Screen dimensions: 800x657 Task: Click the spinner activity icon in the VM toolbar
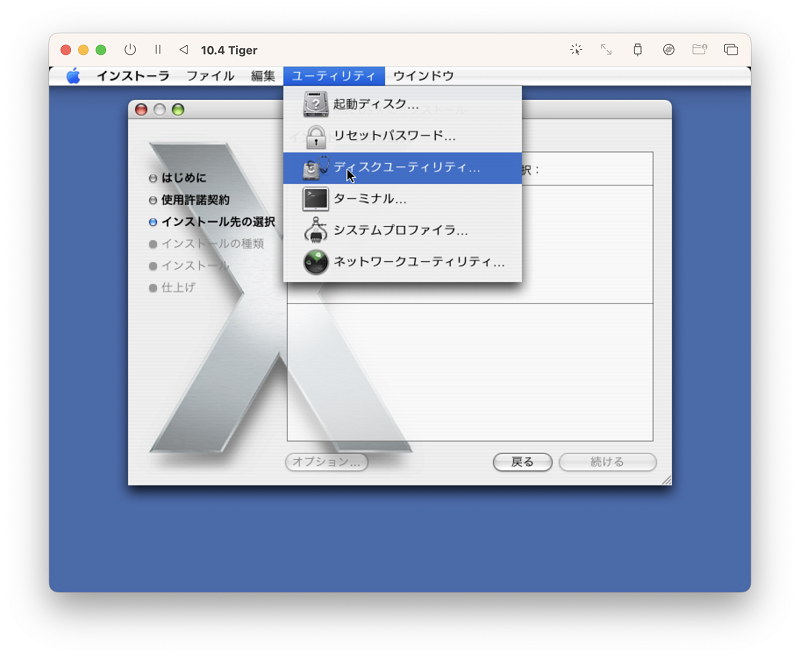[x=576, y=49]
